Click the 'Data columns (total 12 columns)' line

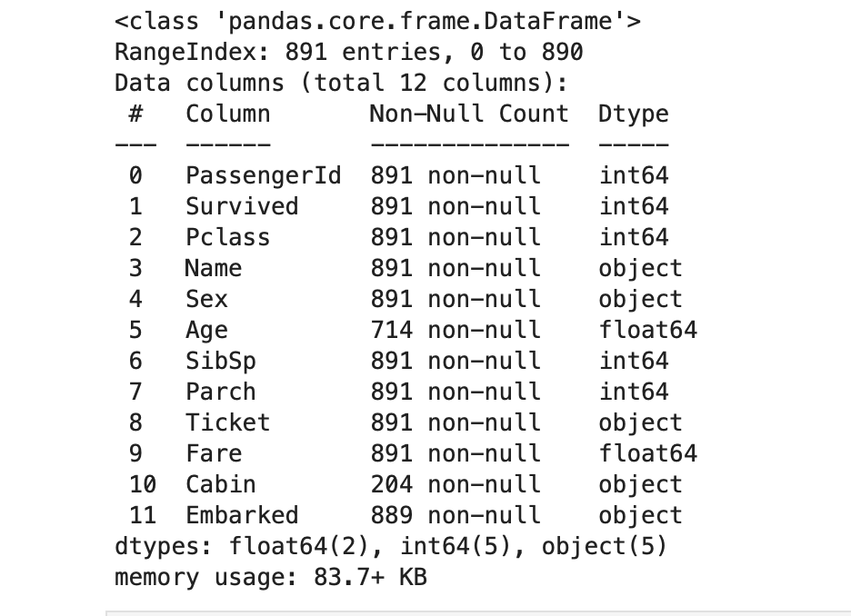coord(341,83)
